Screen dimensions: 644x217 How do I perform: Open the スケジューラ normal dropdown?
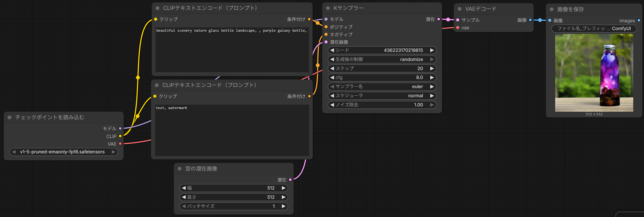click(x=382, y=96)
